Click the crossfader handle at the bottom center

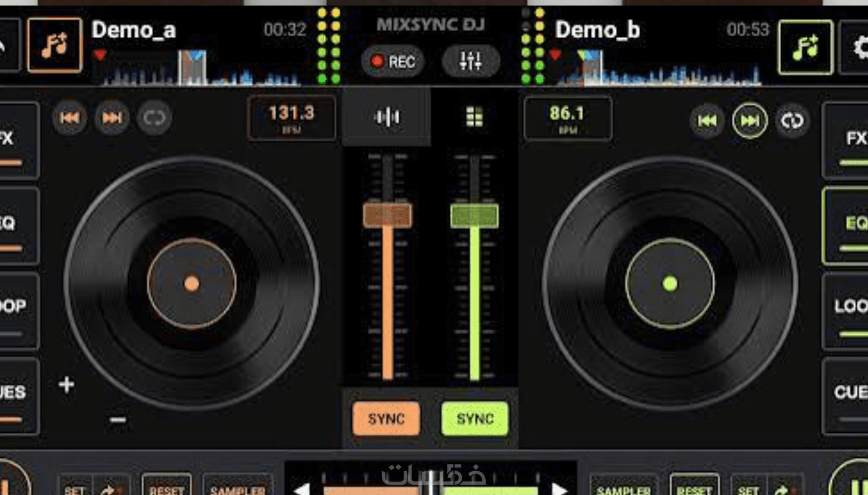(x=431, y=484)
